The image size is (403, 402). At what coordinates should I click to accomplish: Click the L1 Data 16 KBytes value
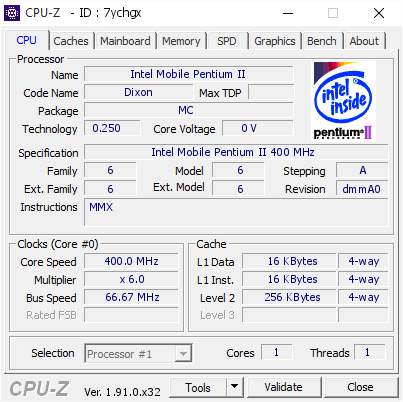tap(289, 261)
